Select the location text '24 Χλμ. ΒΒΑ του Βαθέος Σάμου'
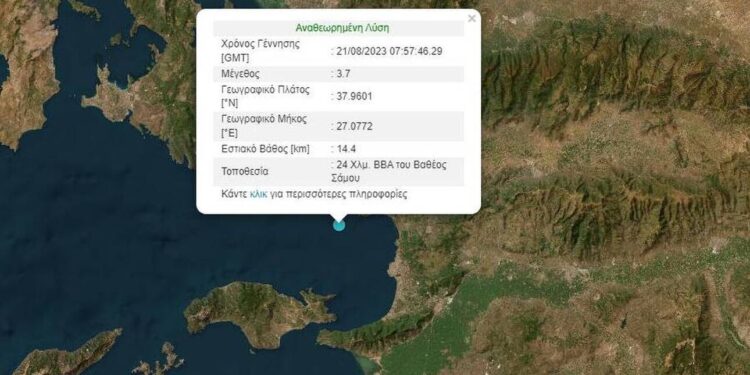The image size is (750, 375). [389, 172]
